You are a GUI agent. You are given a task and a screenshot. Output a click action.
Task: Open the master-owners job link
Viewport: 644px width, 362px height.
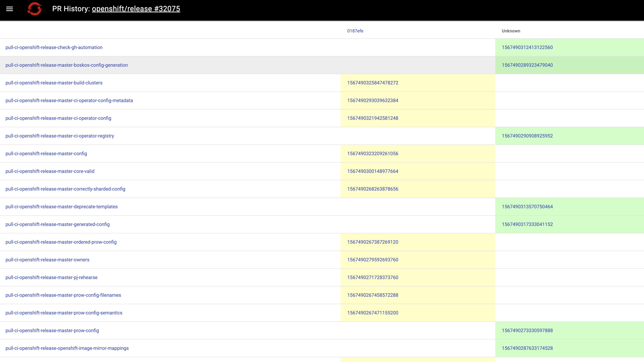pyautogui.click(x=47, y=260)
